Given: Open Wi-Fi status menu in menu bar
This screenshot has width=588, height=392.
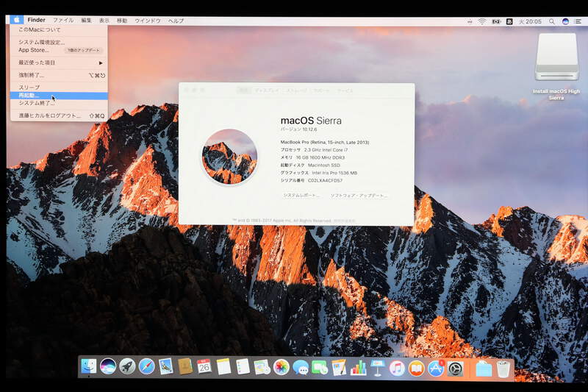Looking at the screenshot, I should [x=482, y=22].
